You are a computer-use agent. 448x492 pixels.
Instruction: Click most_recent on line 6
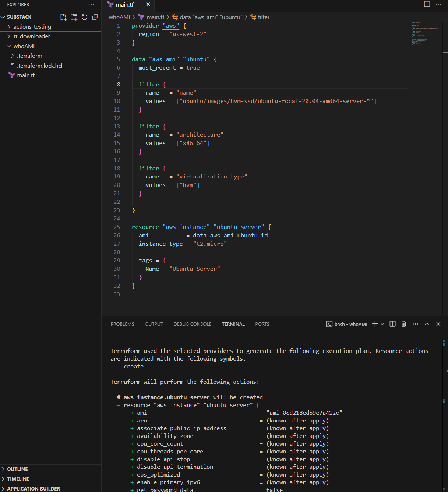[x=157, y=68]
